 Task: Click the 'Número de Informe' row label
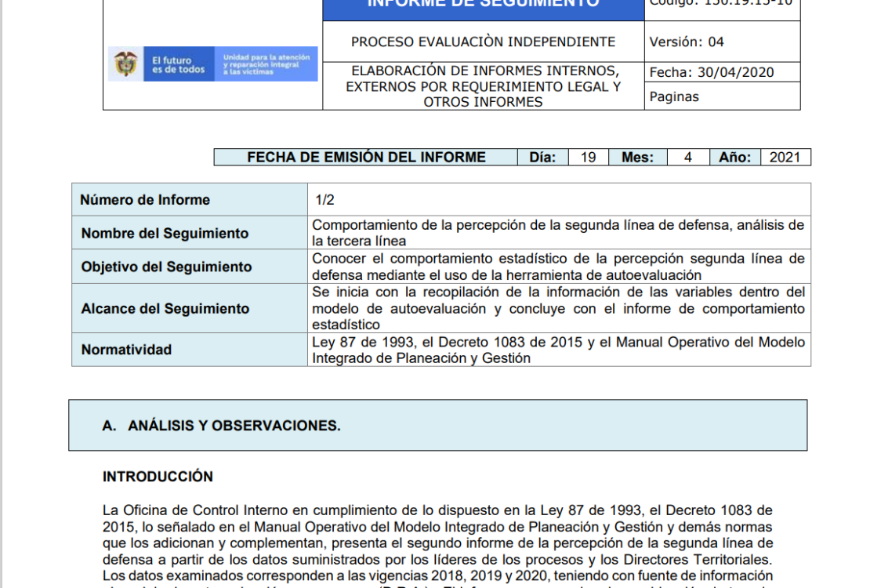coord(190,200)
